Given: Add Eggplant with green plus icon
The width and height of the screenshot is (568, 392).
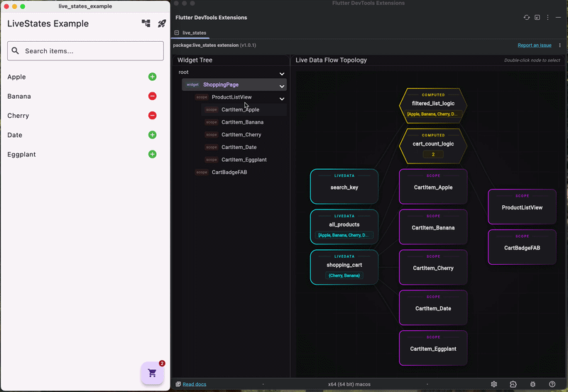Looking at the screenshot, I should [x=153, y=154].
